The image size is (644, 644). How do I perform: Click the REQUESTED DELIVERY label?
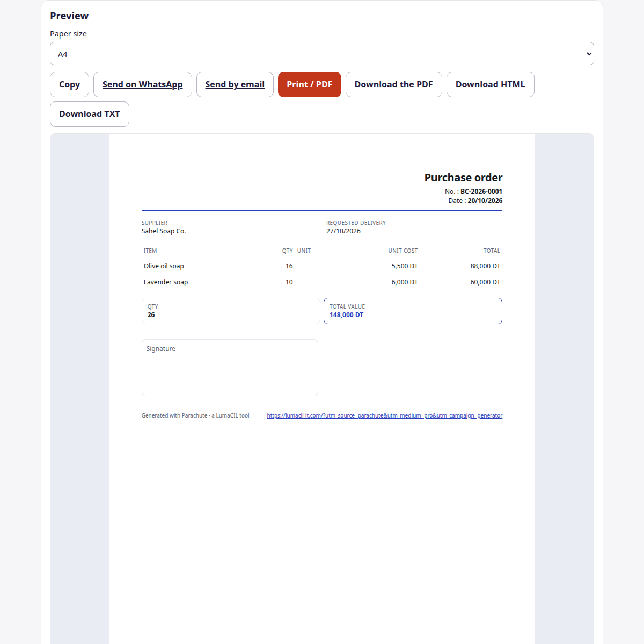pyautogui.click(x=356, y=223)
